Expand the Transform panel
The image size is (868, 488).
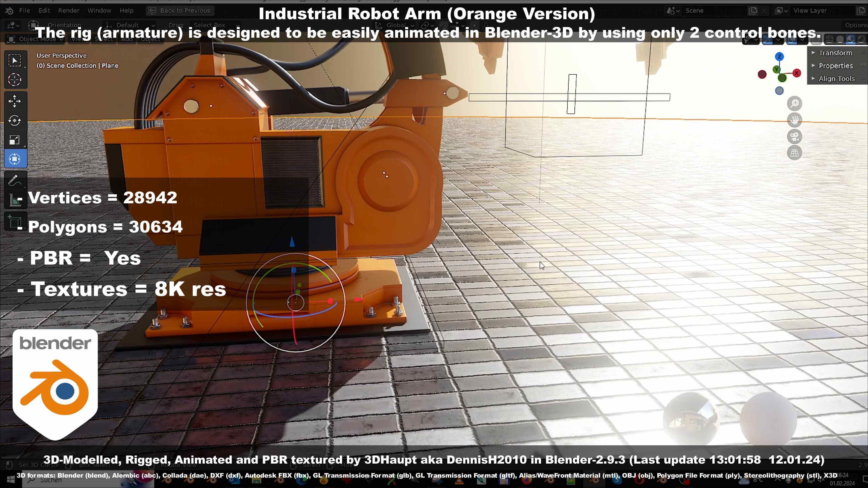pos(836,53)
